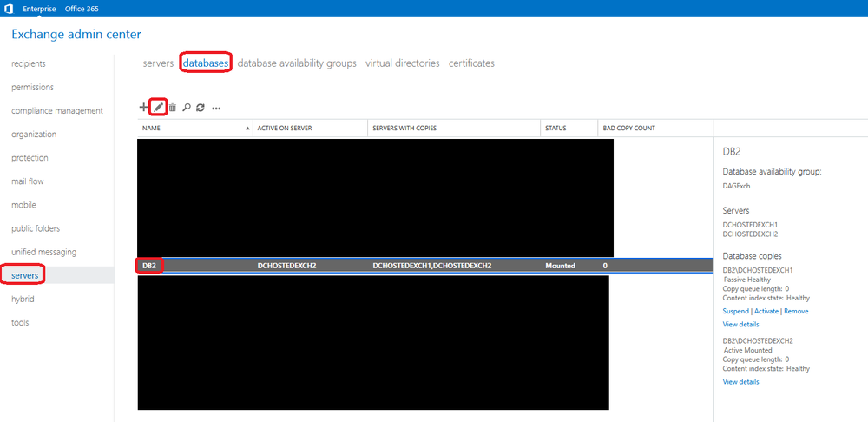View details of DB2\DCHOSTEDEXCH1 copy
This screenshot has height=422, width=868.
point(740,325)
